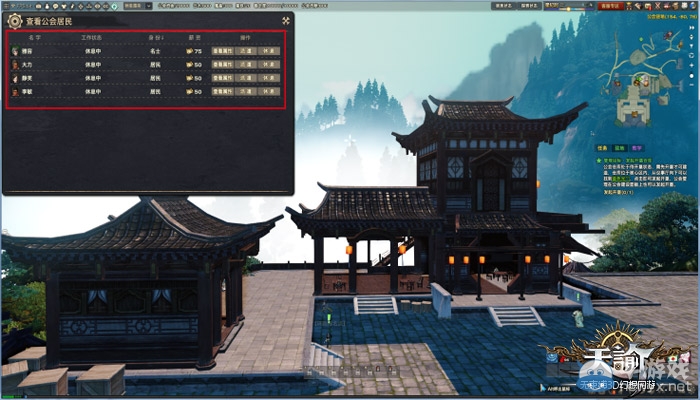Open the funnel filter icon beside the minimap

[x=692, y=46]
